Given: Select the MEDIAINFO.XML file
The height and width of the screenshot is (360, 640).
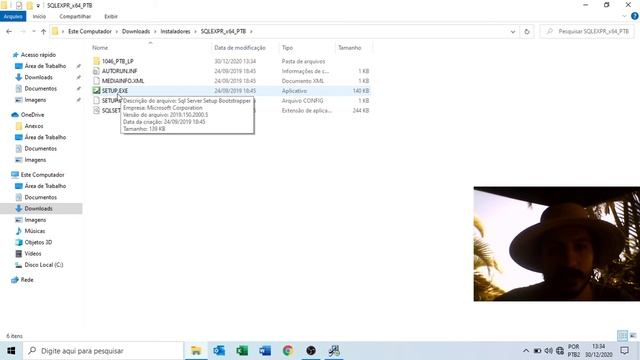Looking at the screenshot, I should [122, 81].
